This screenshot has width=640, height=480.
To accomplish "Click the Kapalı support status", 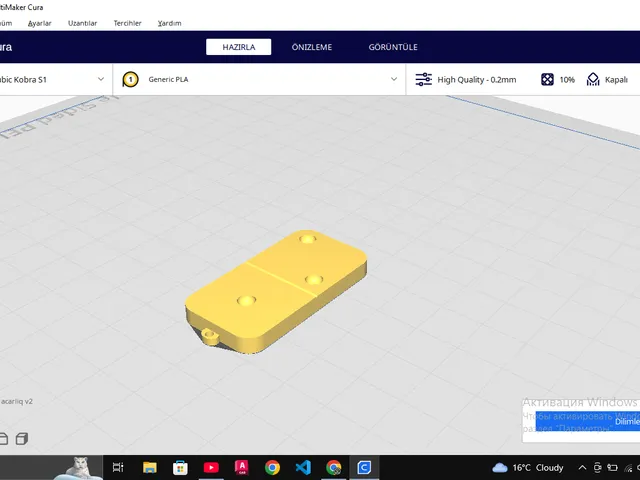I will click(616, 80).
